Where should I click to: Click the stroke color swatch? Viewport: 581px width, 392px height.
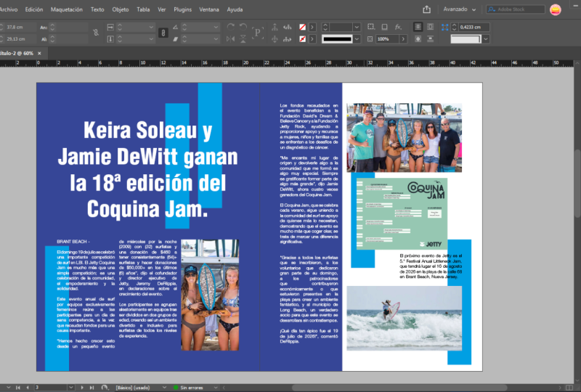click(302, 39)
